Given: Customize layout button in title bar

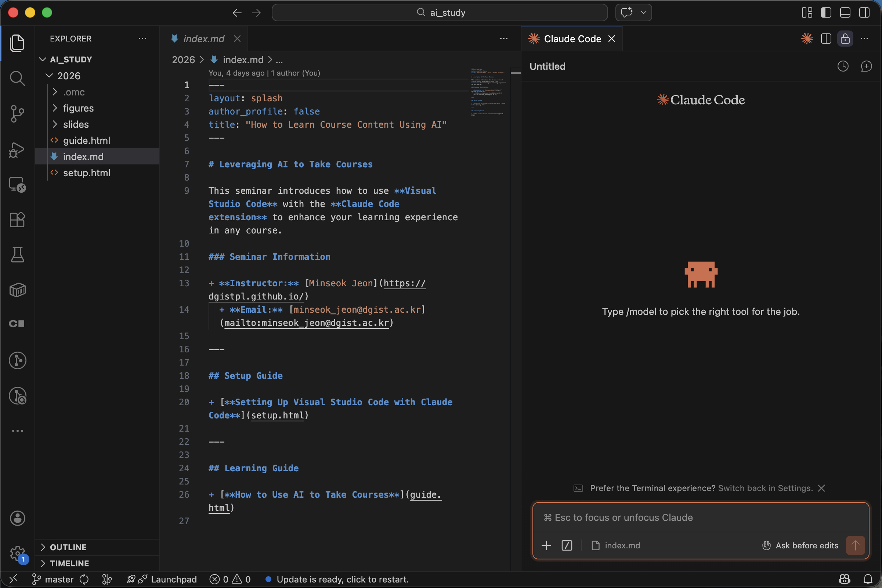Looking at the screenshot, I should [x=807, y=12].
